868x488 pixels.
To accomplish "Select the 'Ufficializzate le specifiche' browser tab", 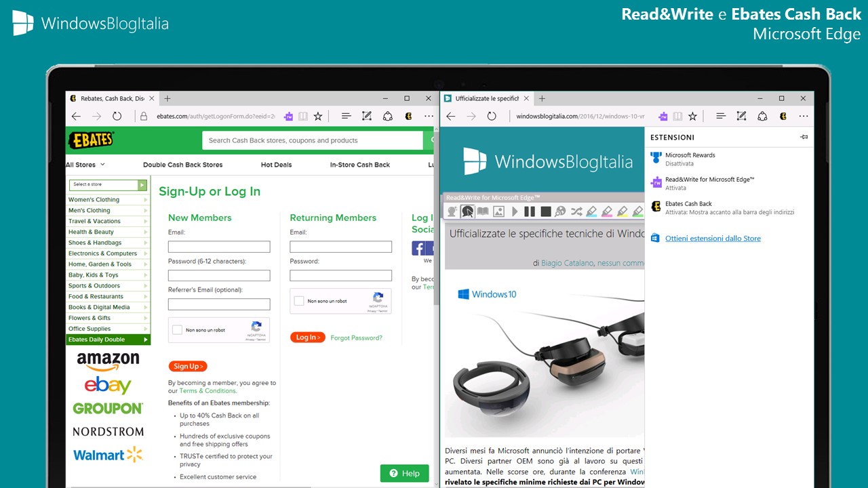I will tap(486, 98).
